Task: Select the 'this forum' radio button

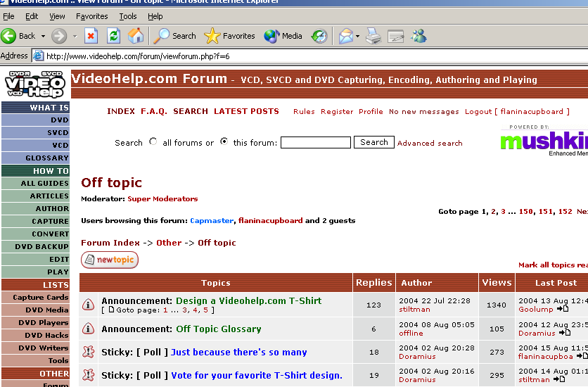Action: coord(224,141)
